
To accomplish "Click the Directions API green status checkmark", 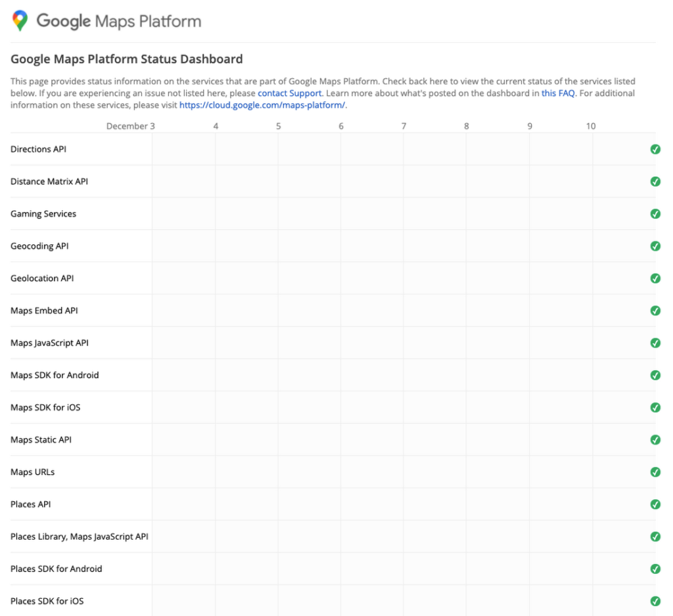I will [655, 149].
